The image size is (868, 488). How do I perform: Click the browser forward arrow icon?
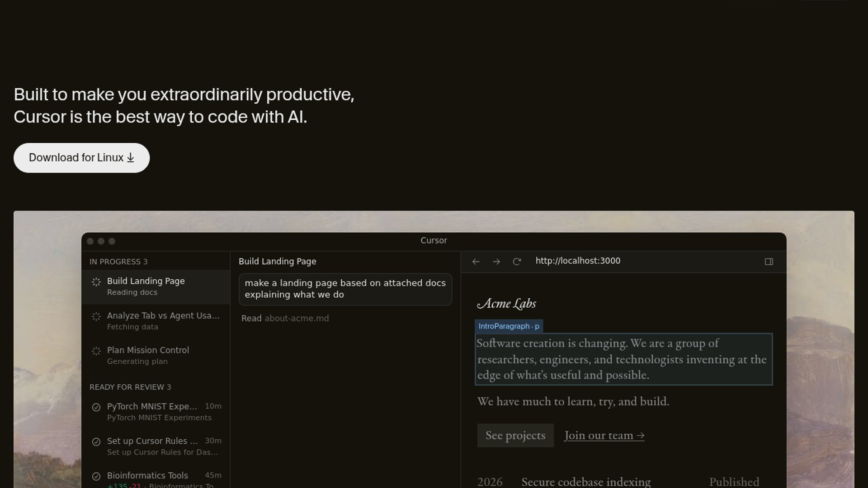click(x=496, y=262)
